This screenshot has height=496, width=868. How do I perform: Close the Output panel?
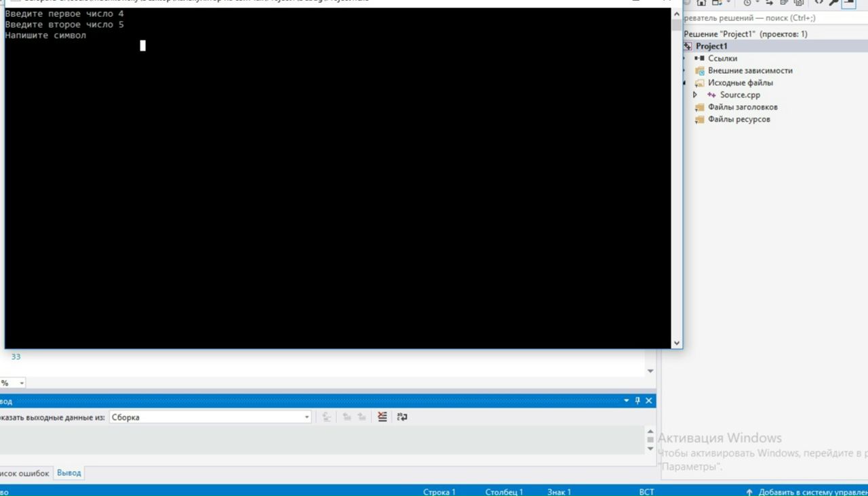(649, 400)
